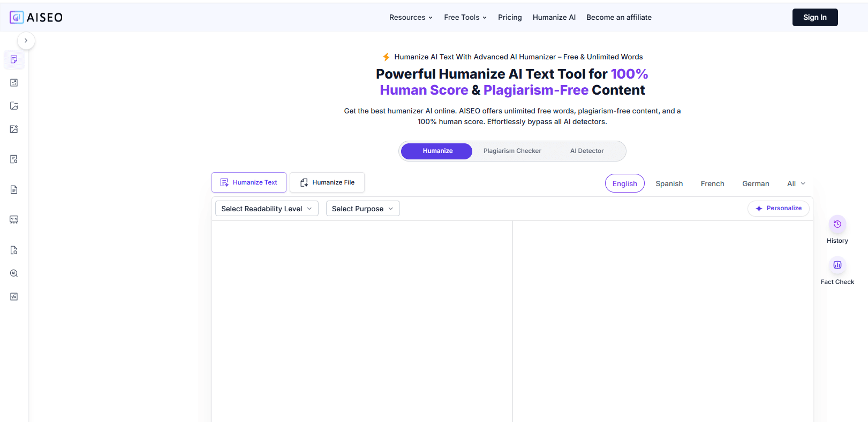Open the square root math icon in sidebar
The width and height of the screenshot is (868, 422).
14,296
